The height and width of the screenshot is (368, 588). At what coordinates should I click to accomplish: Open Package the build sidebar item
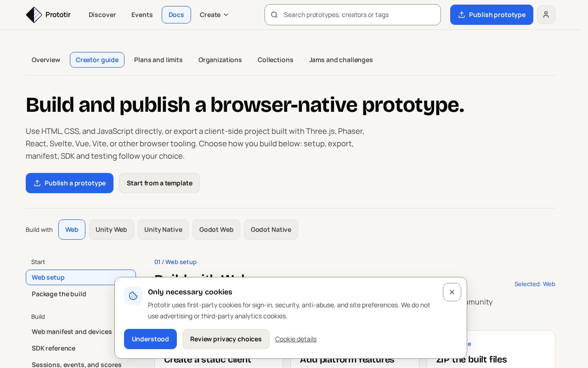(59, 294)
